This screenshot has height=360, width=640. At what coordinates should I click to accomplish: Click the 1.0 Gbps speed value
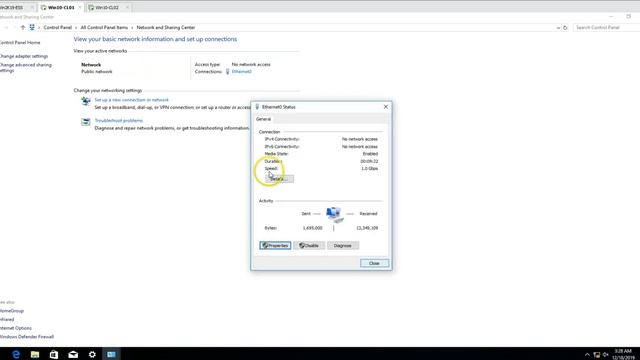(369, 168)
